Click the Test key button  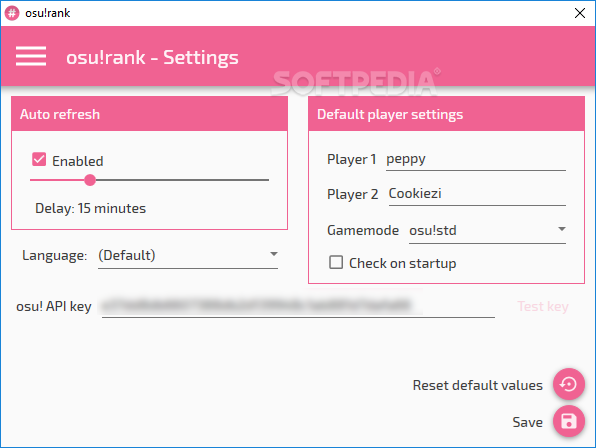pos(543,306)
